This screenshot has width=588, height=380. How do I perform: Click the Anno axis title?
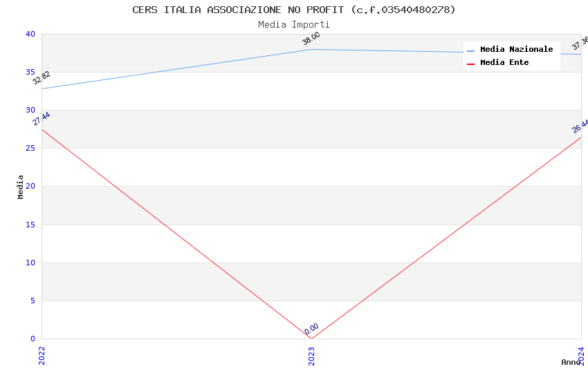point(571,362)
